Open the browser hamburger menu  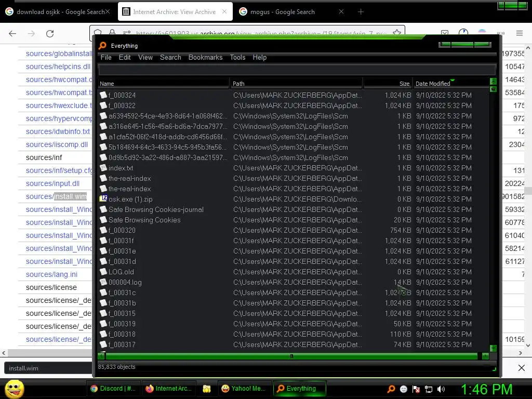(520, 33)
